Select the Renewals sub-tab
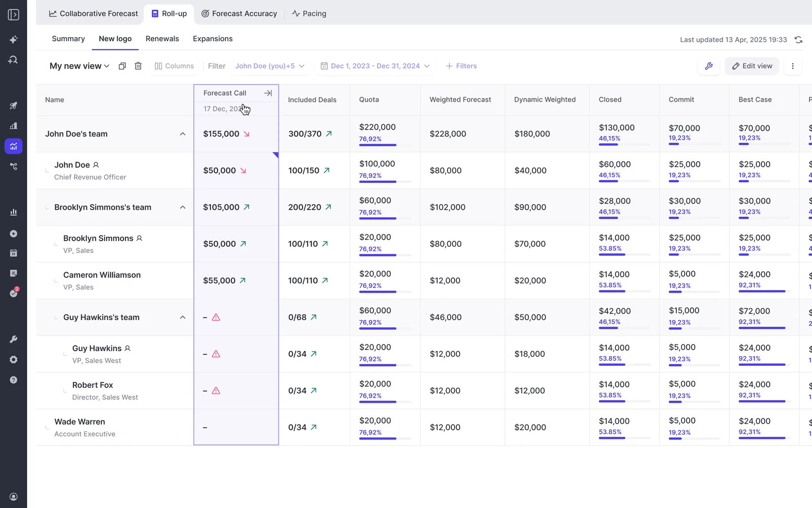Screen dimensions: 812x508 coord(162,39)
